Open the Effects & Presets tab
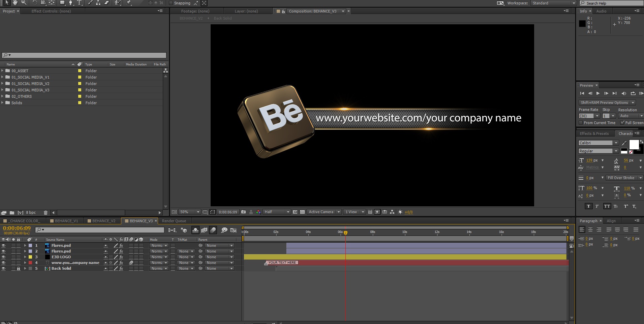 pyautogui.click(x=594, y=134)
